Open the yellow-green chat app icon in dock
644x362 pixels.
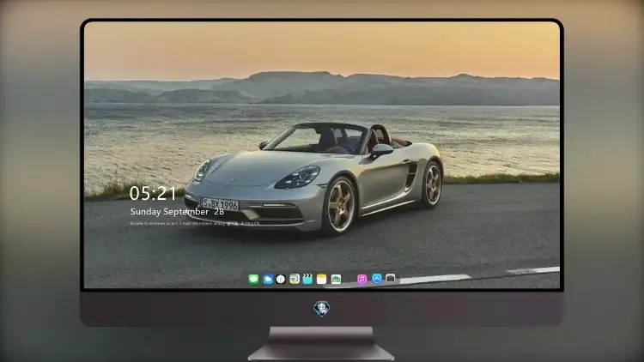(x=294, y=280)
